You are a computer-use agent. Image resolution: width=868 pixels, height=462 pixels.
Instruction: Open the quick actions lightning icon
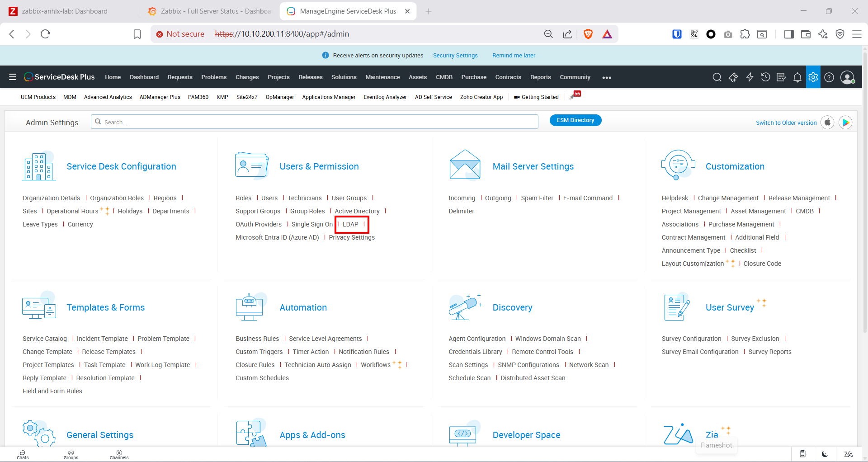point(750,77)
